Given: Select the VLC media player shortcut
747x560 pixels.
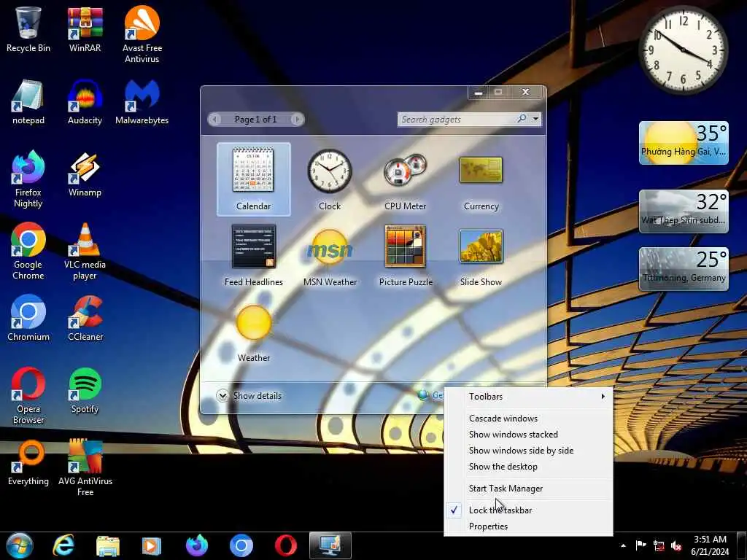Looking at the screenshot, I should click(85, 251).
